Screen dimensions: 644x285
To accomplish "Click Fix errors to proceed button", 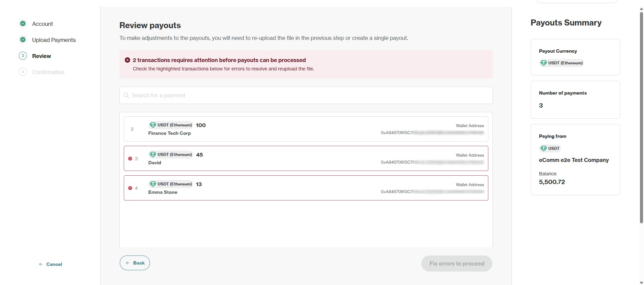I will [x=457, y=264].
